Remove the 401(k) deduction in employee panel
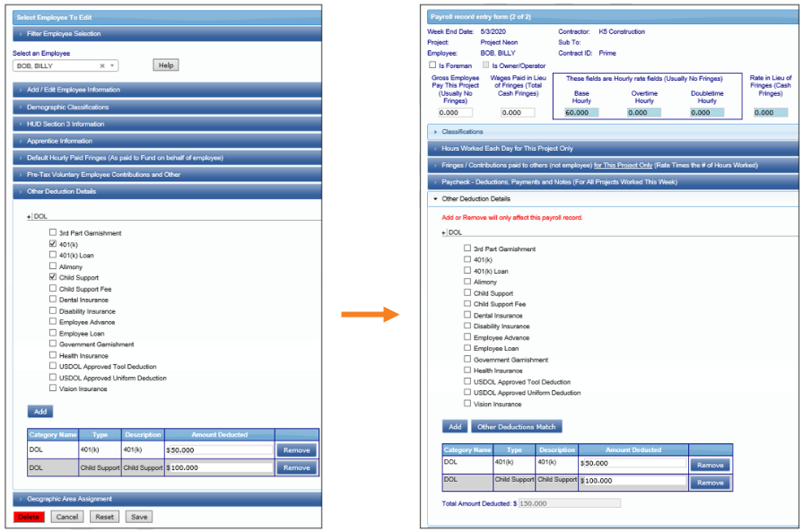Screen dimensions: 803x532 [x=297, y=450]
